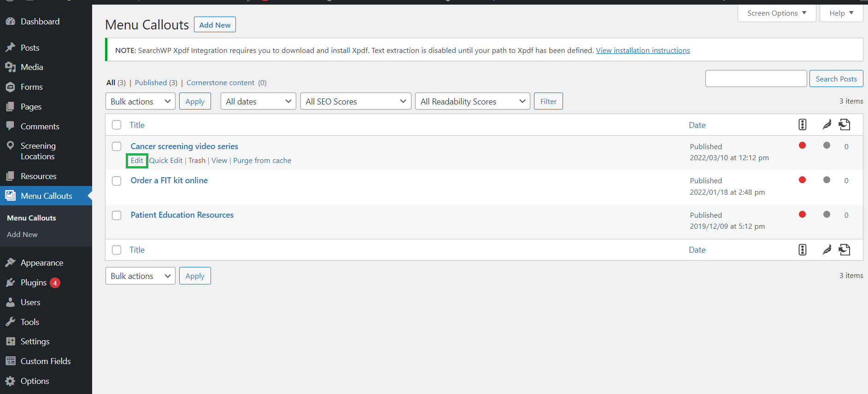Click the Posts pushpin icon
The image size is (868, 394).
click(10, 48)
